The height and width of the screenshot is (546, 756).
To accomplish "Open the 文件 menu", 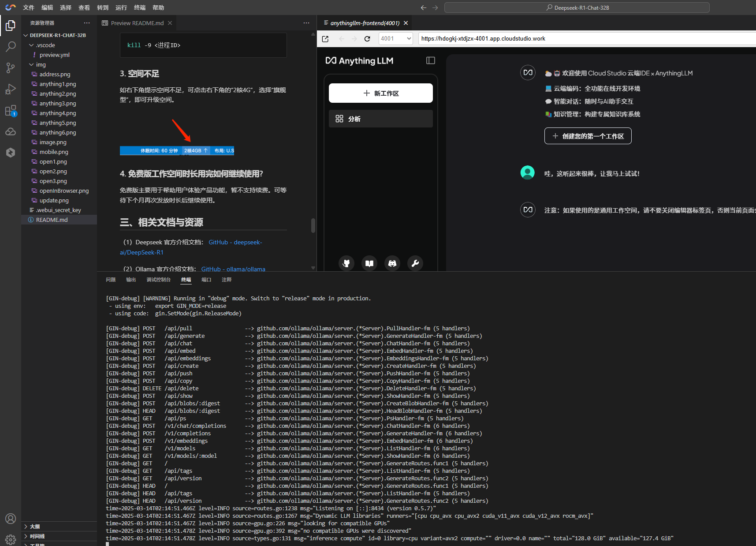I will [x=29, y=7].
